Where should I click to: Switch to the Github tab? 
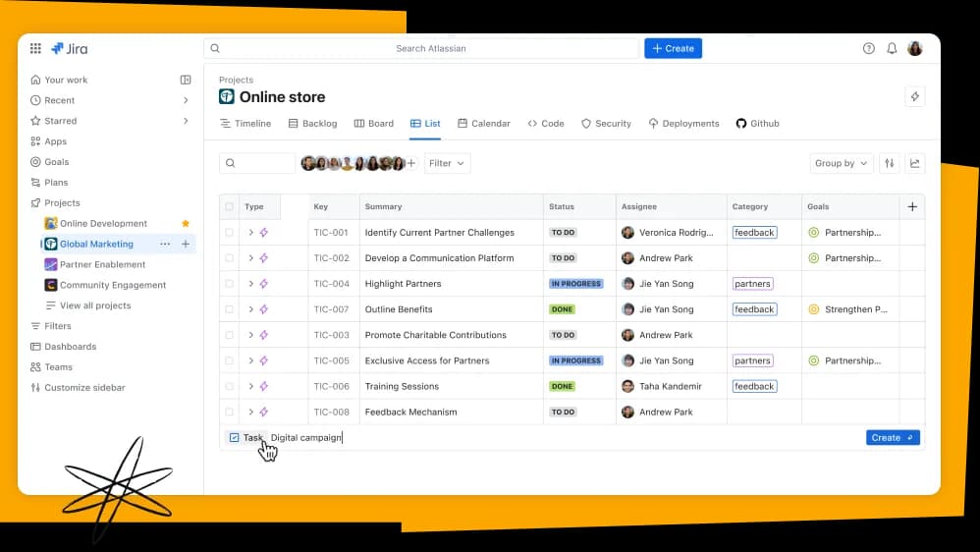[757, 123]
